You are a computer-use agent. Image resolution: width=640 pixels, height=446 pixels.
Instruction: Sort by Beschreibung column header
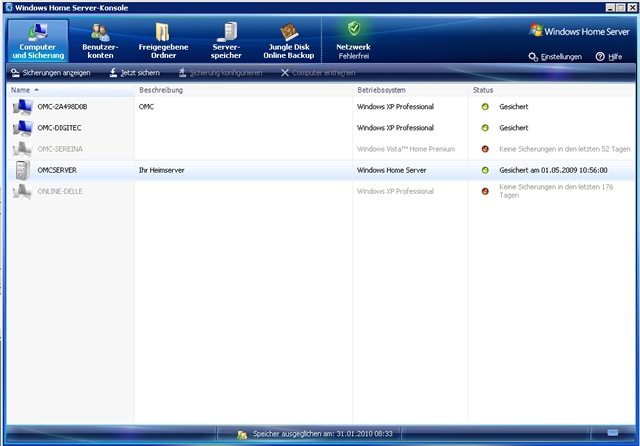pyautogui.click(x=243, y=90)
